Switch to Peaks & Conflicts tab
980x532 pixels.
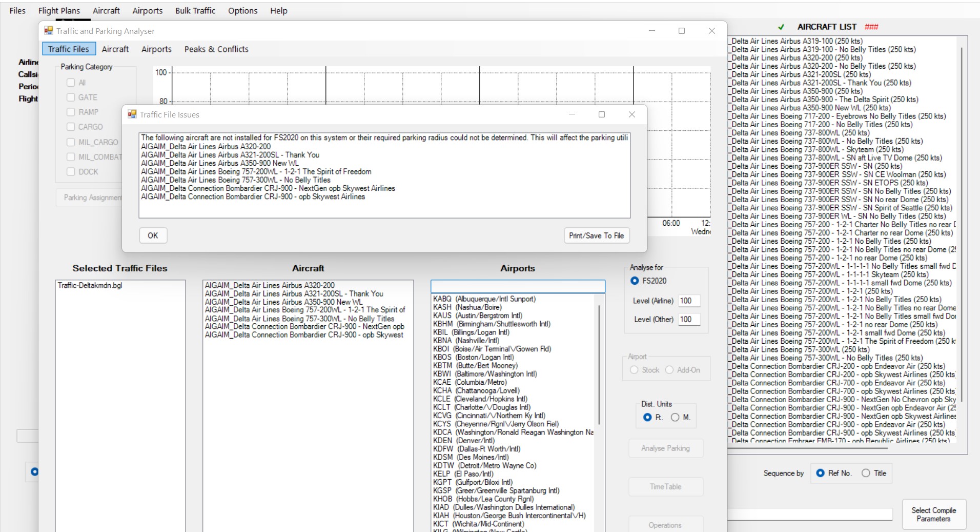tap(216, 49)
